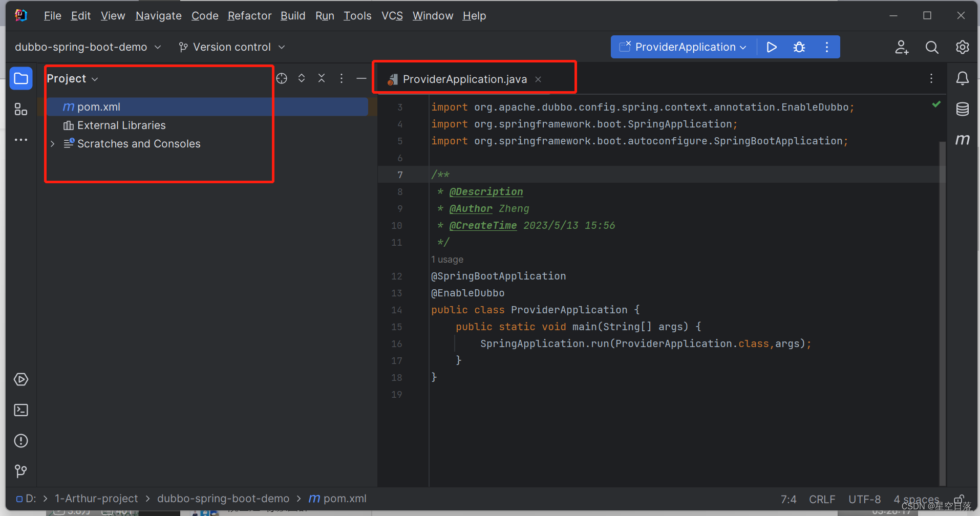Open the Terminal tool window
This screenshot has width=980, height=516.
pos(20,410)
